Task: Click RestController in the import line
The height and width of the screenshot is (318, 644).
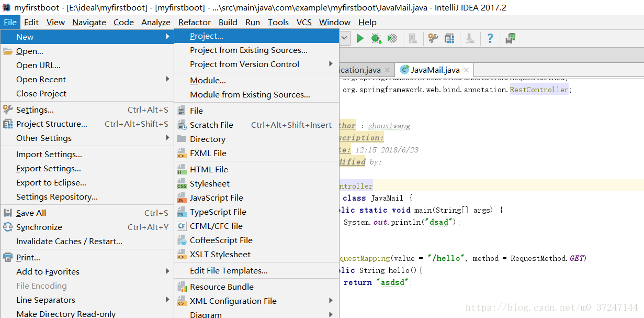Action: 539,90
